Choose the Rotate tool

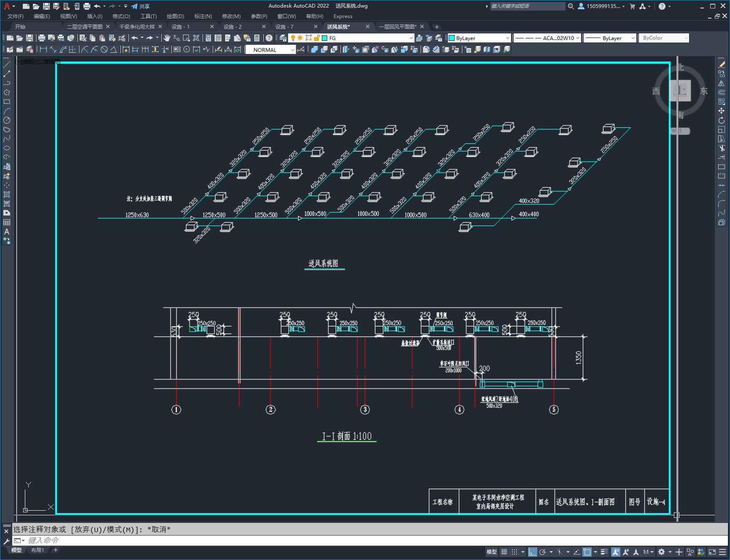pyautogui.click(x=722, y=120)
